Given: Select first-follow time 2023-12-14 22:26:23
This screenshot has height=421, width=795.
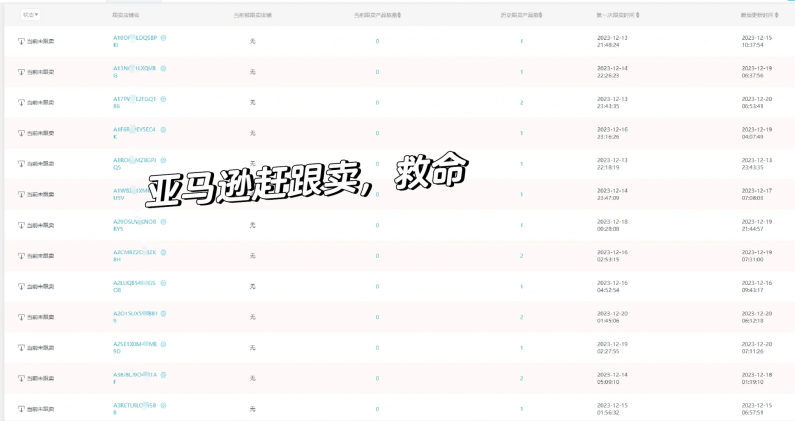Looking at the screenshot, I should 612,72.
